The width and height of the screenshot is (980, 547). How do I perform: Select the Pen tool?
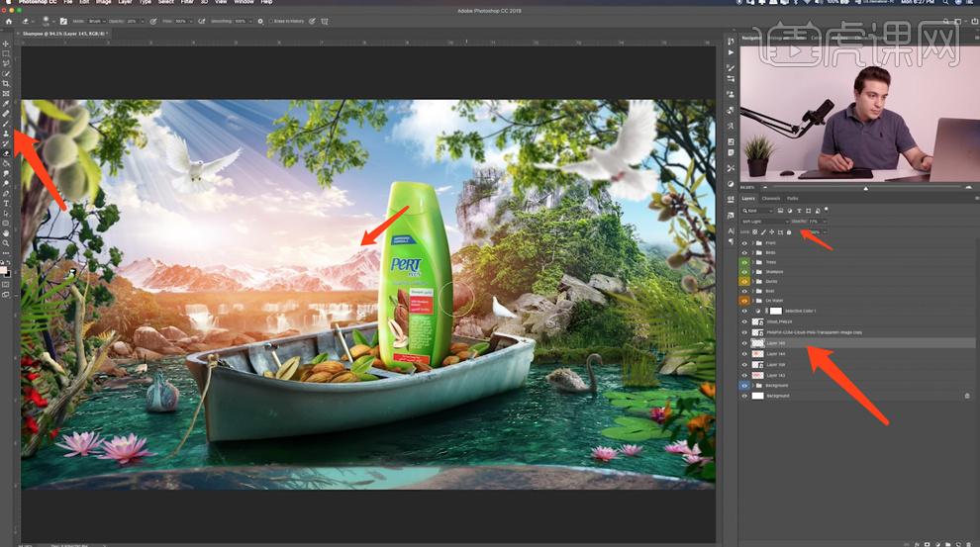pyautogui.click(x=6, y=194)
